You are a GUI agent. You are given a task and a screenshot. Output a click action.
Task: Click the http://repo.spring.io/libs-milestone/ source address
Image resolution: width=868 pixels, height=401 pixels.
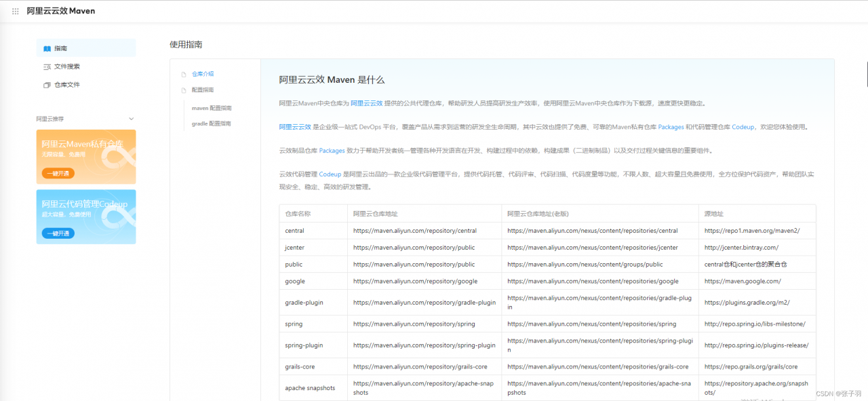coord(755,324)
